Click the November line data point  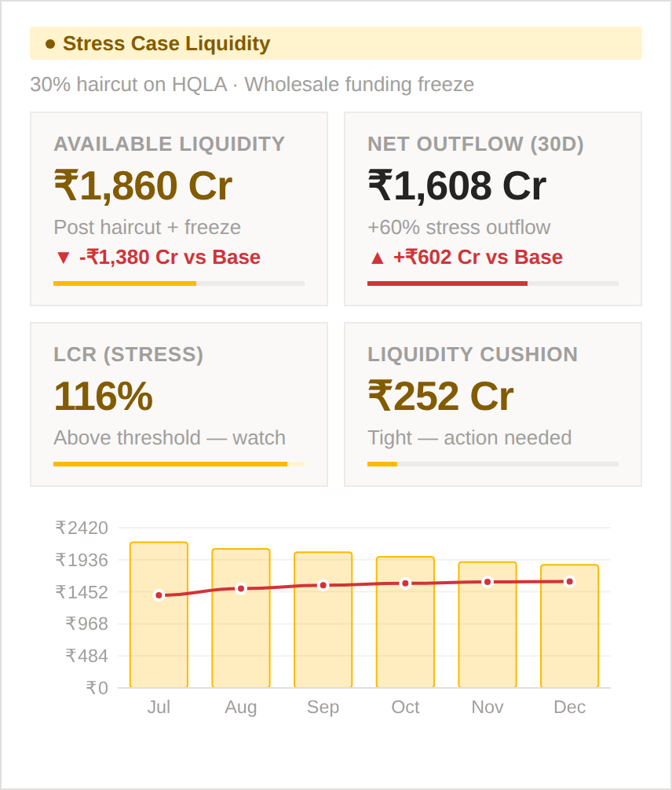[488, 582]
